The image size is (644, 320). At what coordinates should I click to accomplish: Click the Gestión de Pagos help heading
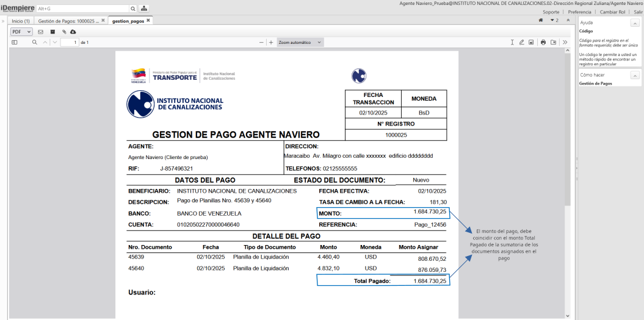(x=596, y=84)
